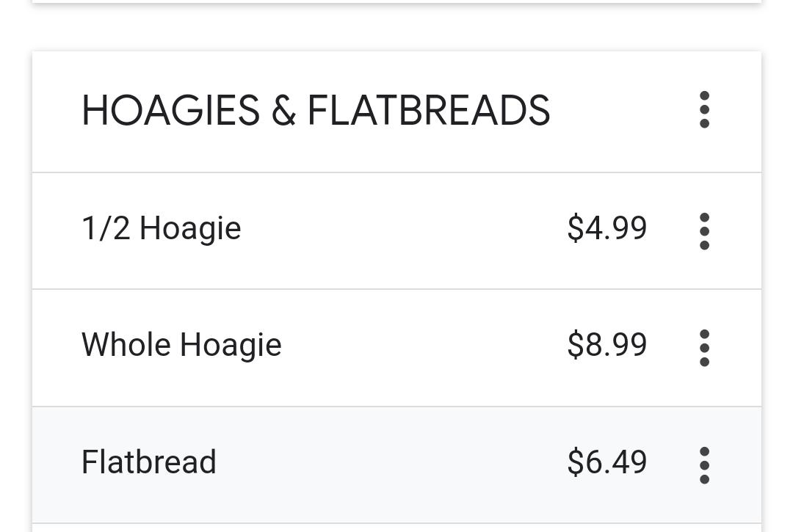Click the $8.99 price

(606, 345)
